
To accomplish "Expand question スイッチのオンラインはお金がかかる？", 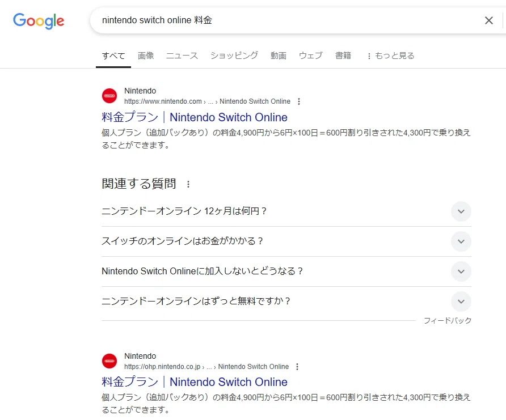I will (x=286, y=241).
